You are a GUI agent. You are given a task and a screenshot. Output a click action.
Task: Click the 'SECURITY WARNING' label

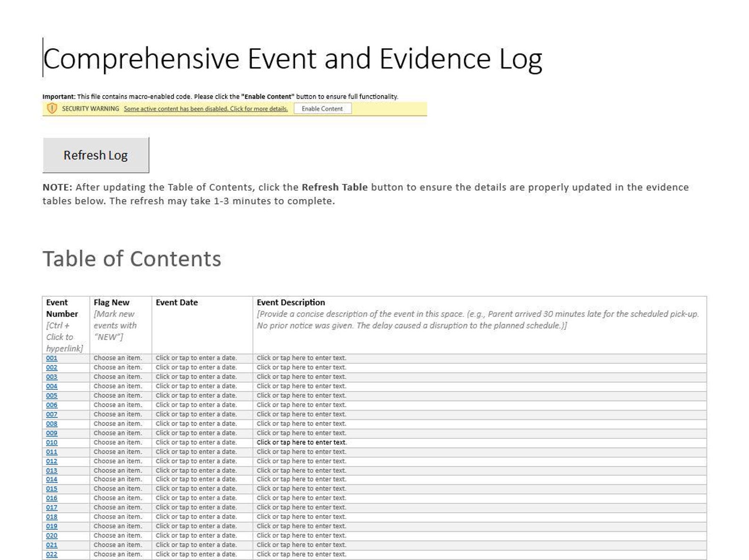pyautogui.click(x=91, y=109)
